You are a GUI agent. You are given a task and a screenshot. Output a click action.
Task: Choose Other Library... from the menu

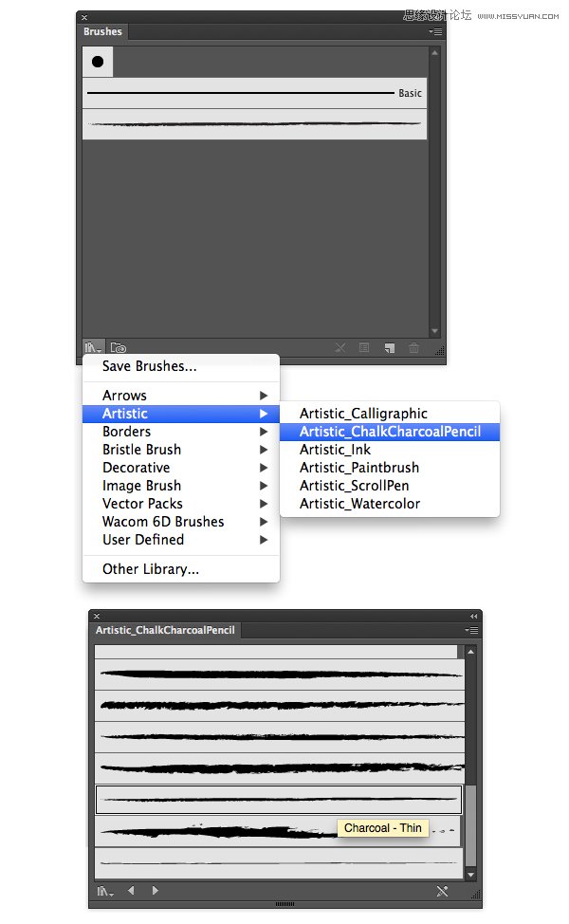click(151, 569)
